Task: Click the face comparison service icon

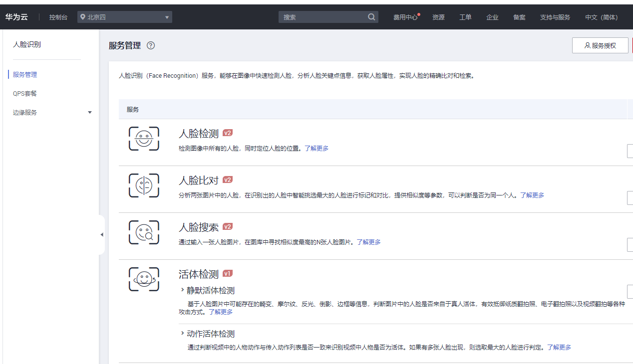Action: pos(144,185)
